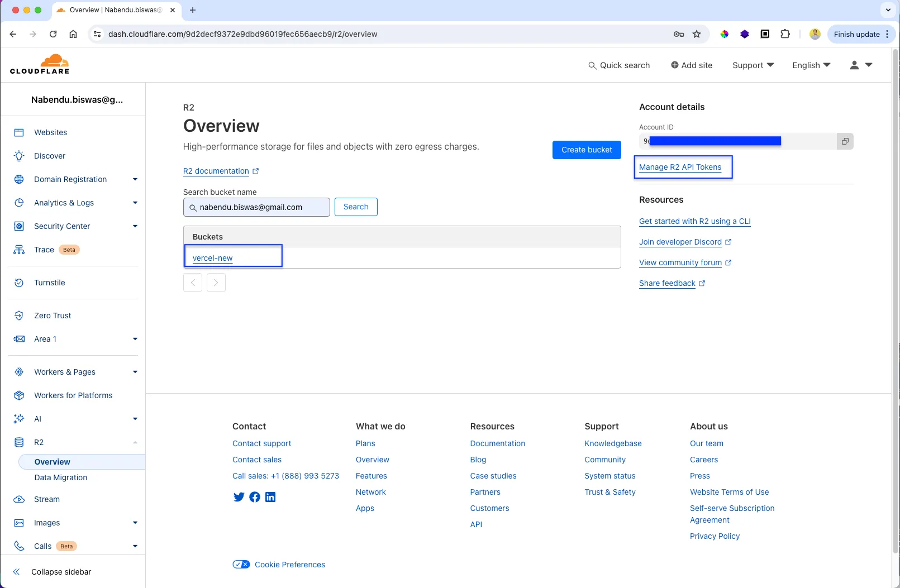Open the R2 documentation link
Screen dimensions: 900x588
point(221,171)
